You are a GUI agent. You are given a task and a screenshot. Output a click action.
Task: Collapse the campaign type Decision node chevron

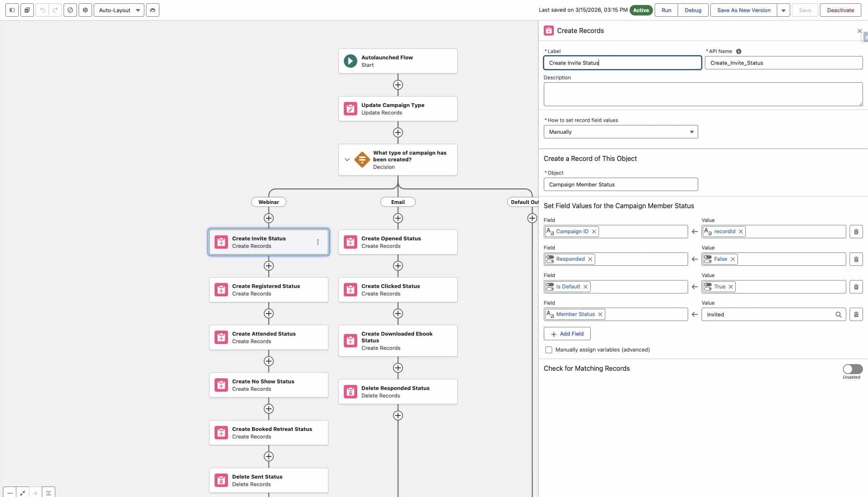pos(347,160)
